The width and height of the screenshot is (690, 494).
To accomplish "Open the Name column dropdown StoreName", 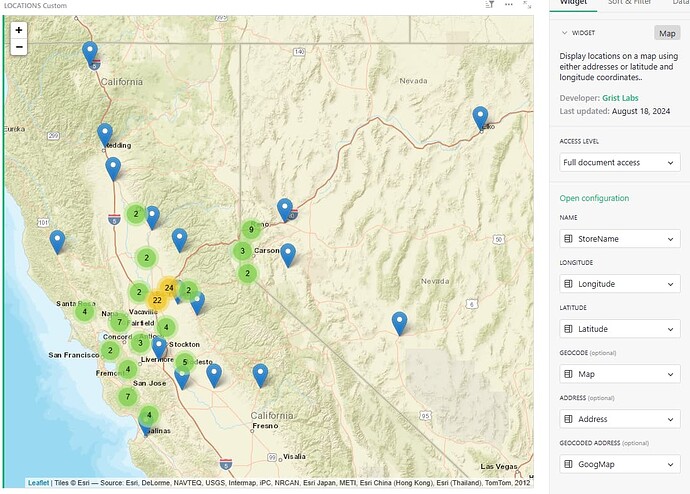I will pos(620,238).
